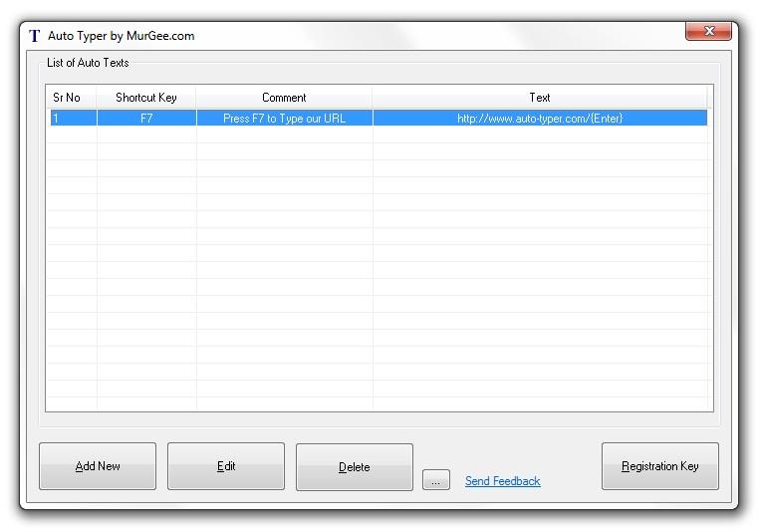Open the Registration Key dialog
This screenshot has height=532, width=760.
click(x=660, y=466)
